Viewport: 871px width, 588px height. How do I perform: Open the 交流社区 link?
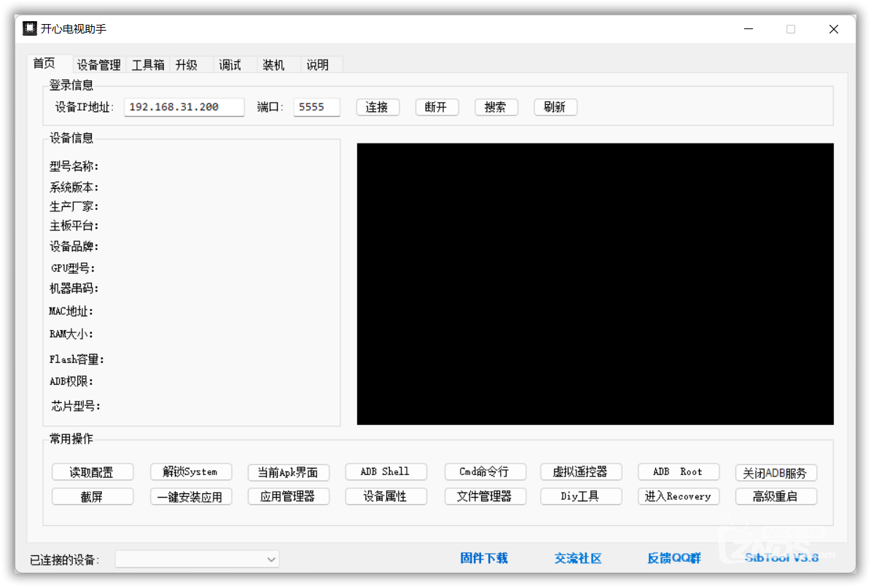click(x=578, y=558)
